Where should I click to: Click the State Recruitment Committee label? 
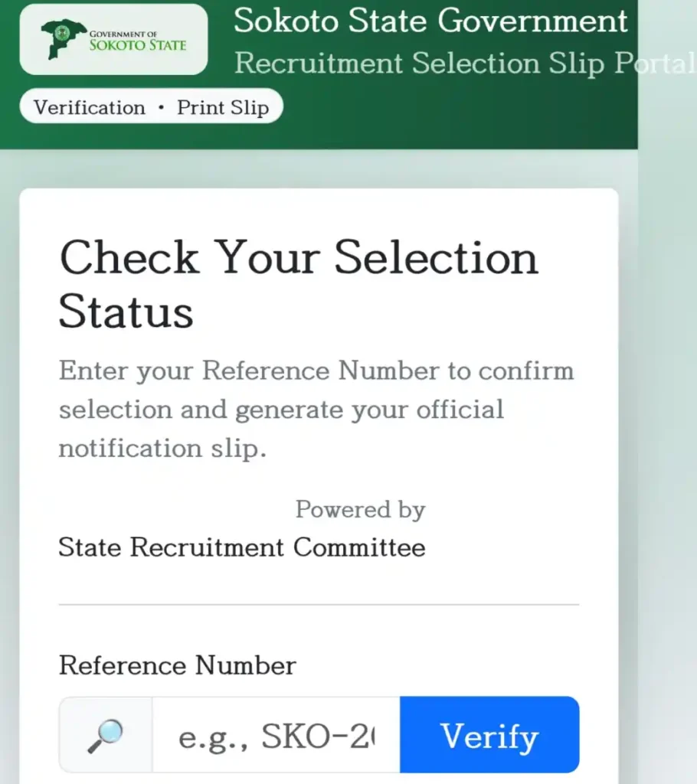tap(241, 547)
